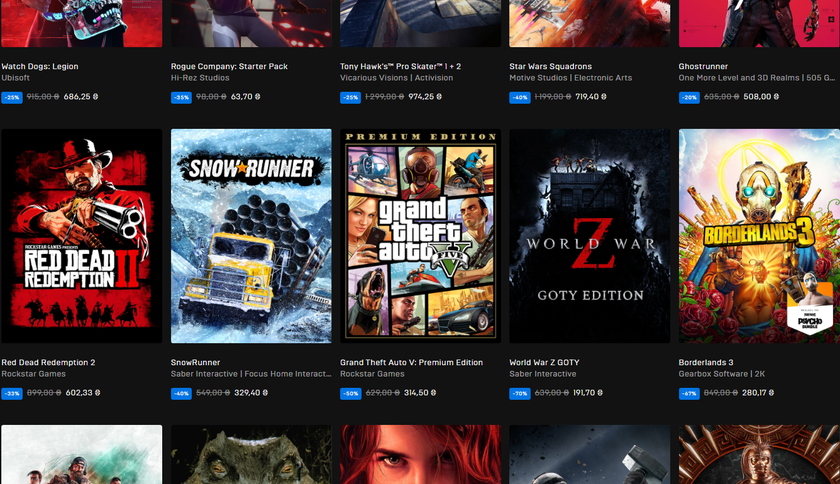Click the -35% badge for Rogue Company
The width and height of the screenshot is (840, 484).
181,98
